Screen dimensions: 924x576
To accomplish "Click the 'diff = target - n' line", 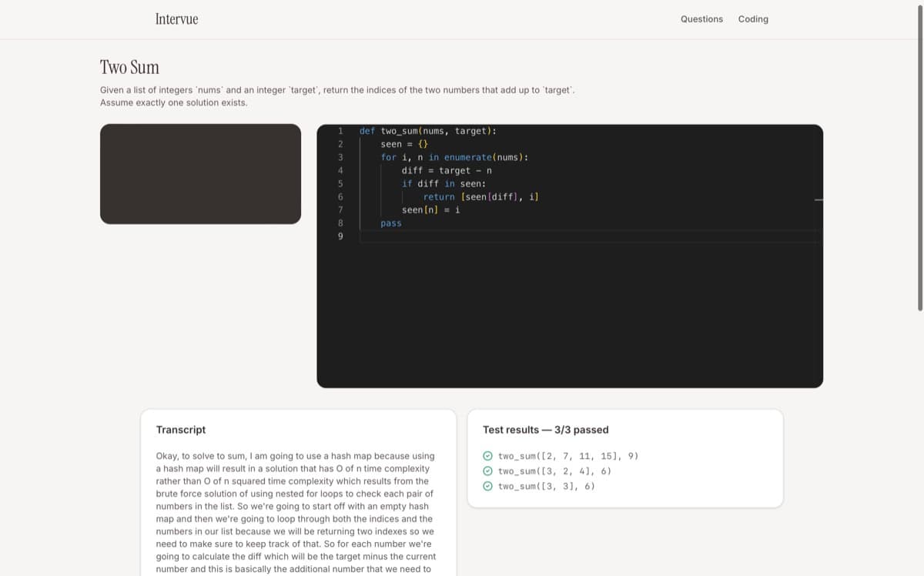I will pos(447,170).
